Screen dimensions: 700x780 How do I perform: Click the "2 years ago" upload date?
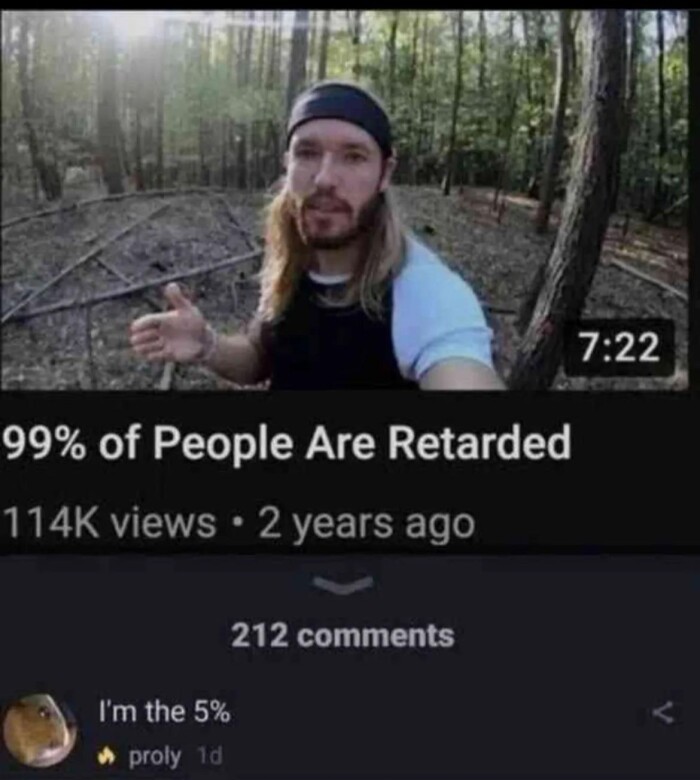tap(367, 524)
